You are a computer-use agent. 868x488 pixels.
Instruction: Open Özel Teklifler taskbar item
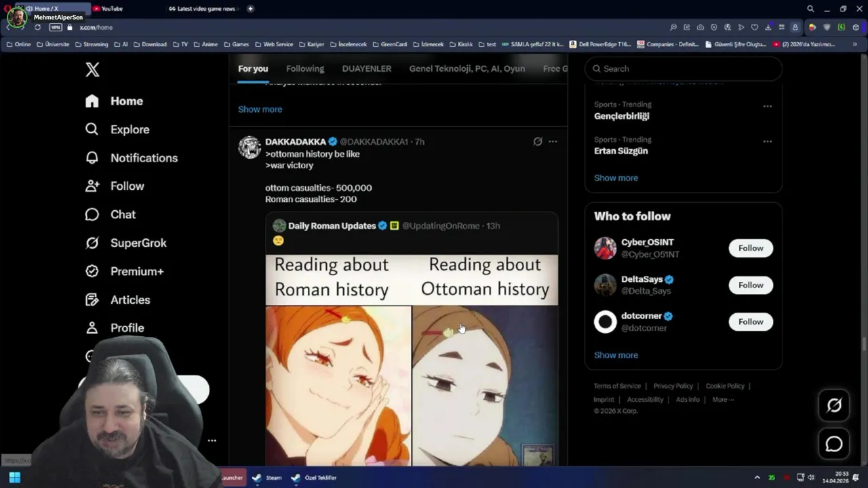(x=314, y=478)
